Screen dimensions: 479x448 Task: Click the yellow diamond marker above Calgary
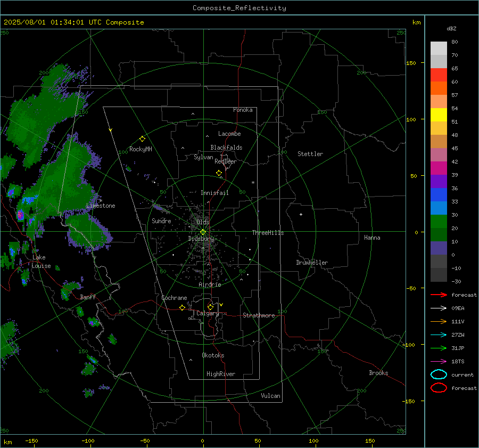[x=210, y=307]
